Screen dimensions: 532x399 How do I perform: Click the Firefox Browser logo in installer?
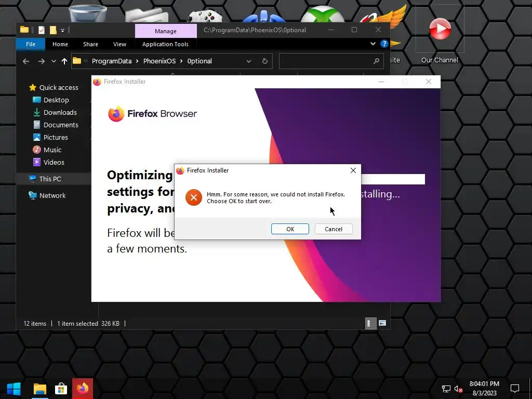[152, 114]
